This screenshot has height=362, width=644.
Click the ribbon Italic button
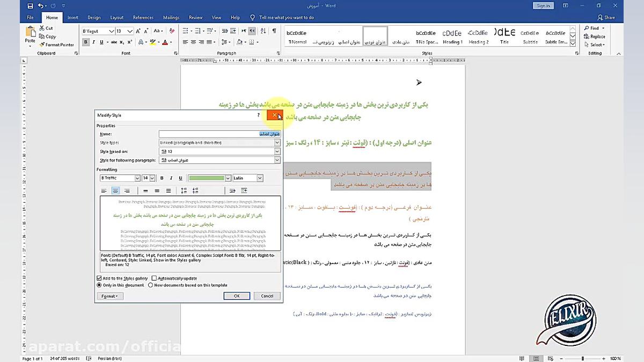coord(94,42)
